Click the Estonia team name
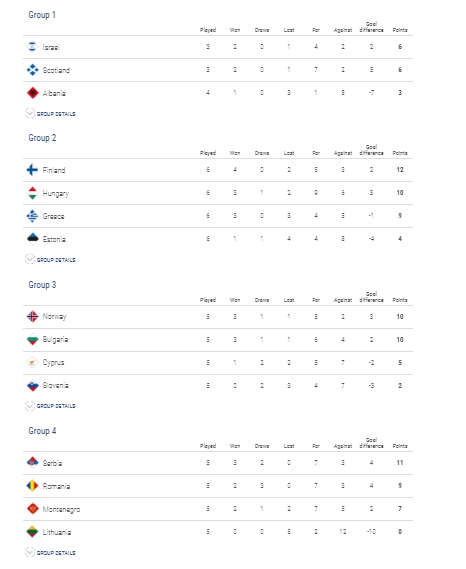 (54, 239)
